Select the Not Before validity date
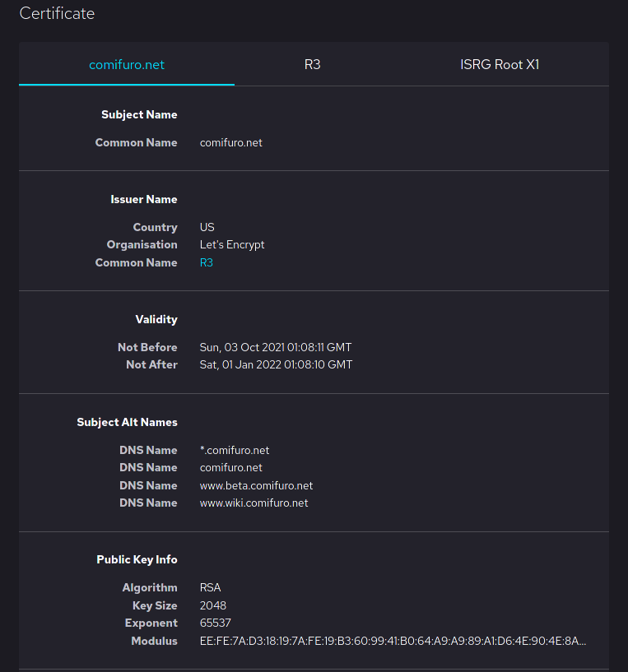Viewport: 628px width, 672px height. pyautogui.click(x=276, y=347)
